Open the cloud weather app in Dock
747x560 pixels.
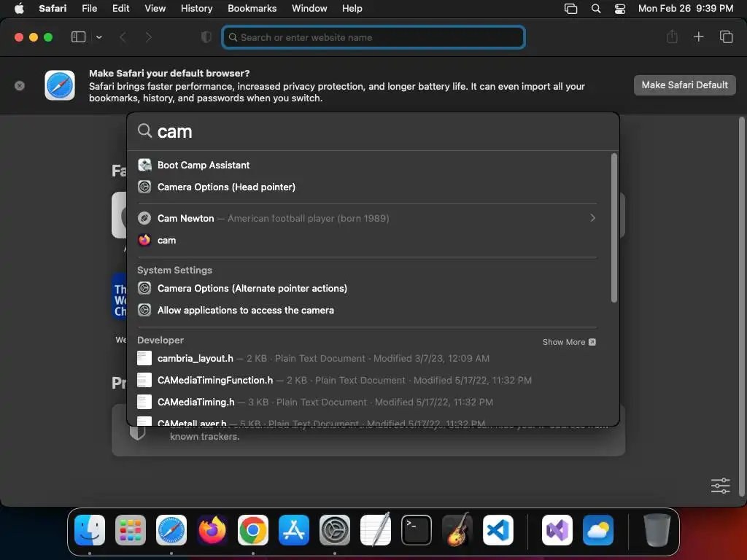click(x=598, y=529)
